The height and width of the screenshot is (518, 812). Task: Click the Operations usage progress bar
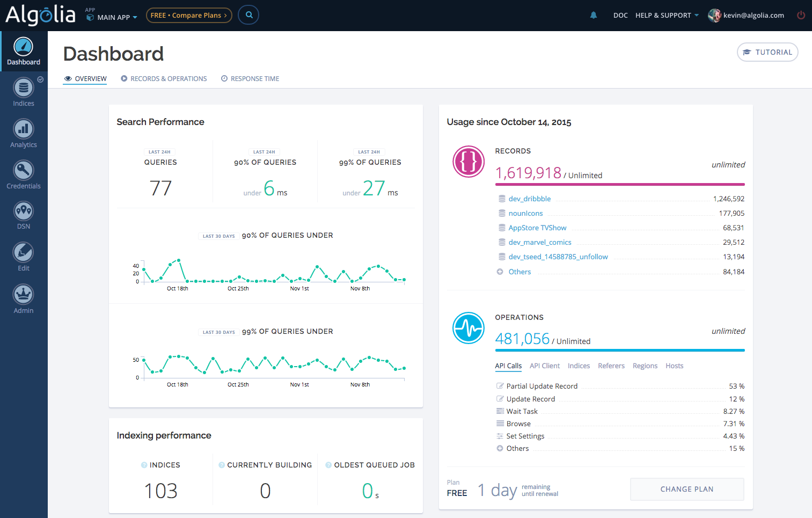click(x=620, y=350)
